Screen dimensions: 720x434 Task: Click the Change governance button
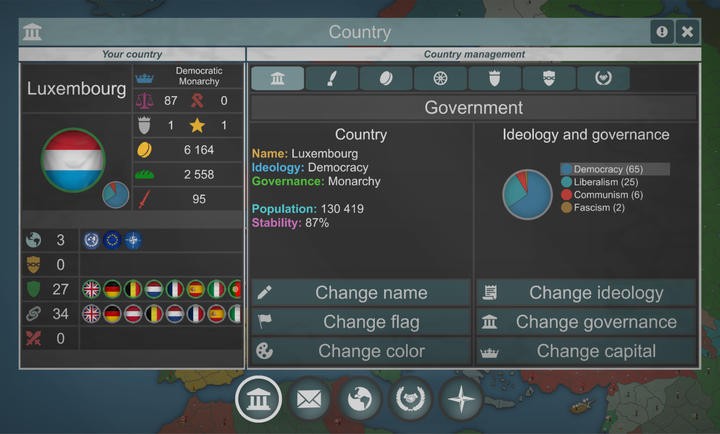[x=586, y=322]
